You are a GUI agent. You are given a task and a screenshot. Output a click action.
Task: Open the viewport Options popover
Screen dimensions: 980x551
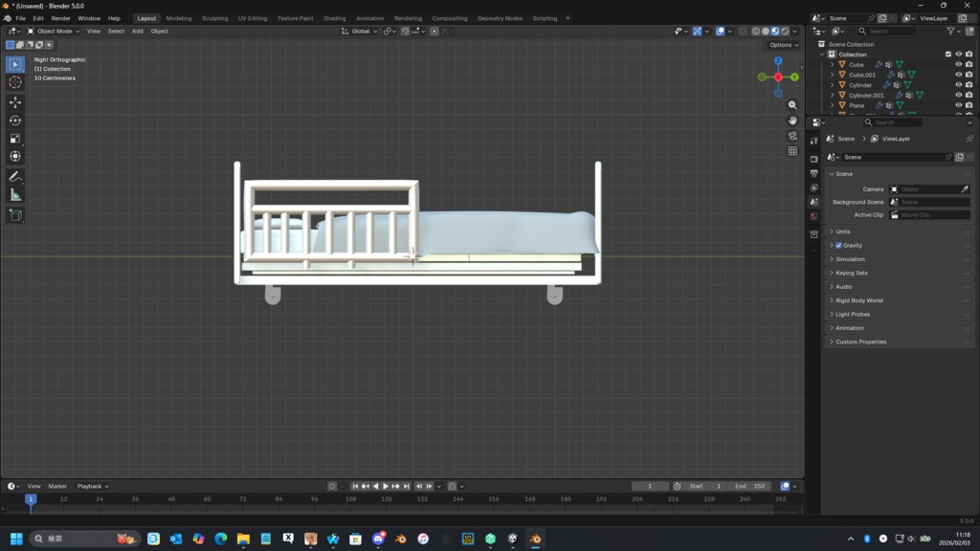point(783,45)
